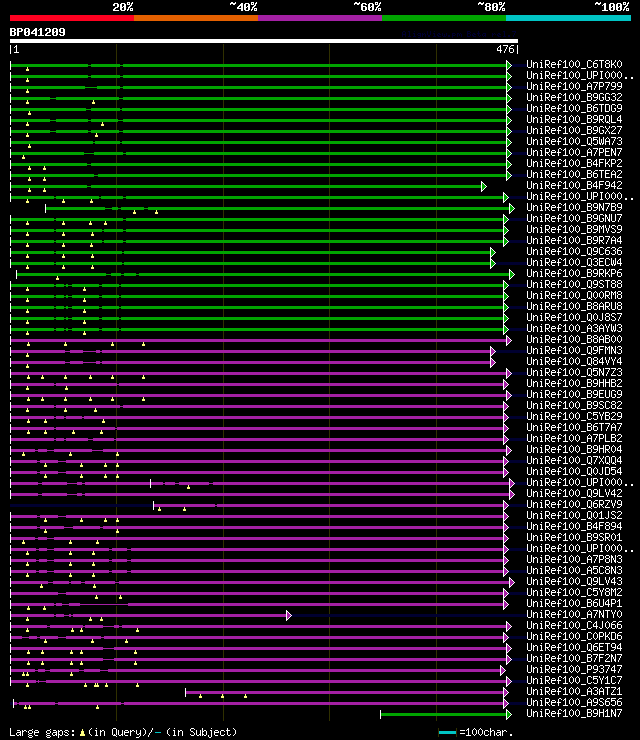The width and height of the screenshot is (640, 740).
Task: Open hit UniRef100_B6TDG9
Action: click(574, 108)
